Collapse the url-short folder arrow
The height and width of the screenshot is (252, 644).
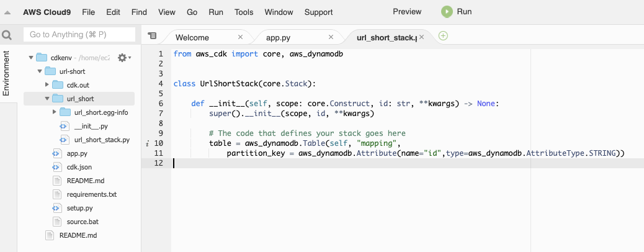[x=40, y=71]
